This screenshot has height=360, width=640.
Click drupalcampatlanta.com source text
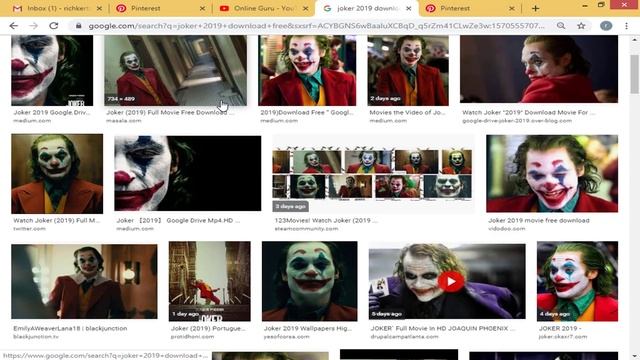pos(404,337)
